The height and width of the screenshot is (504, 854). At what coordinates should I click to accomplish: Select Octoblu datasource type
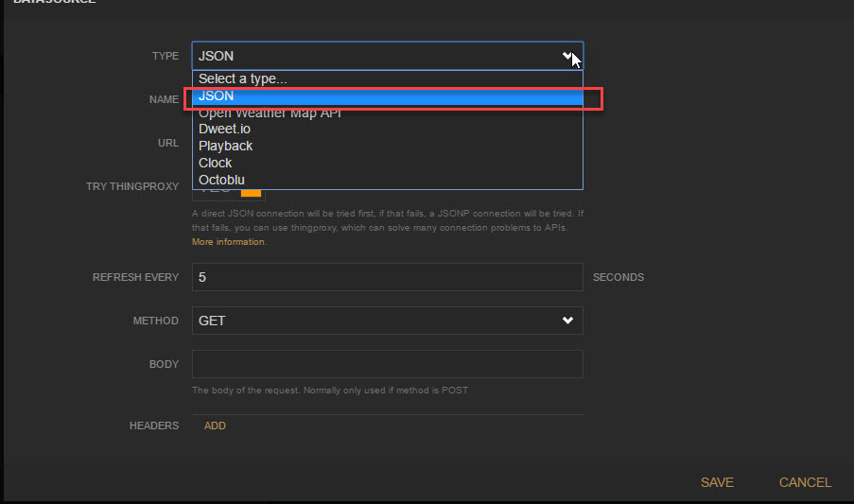click(221, 180)
